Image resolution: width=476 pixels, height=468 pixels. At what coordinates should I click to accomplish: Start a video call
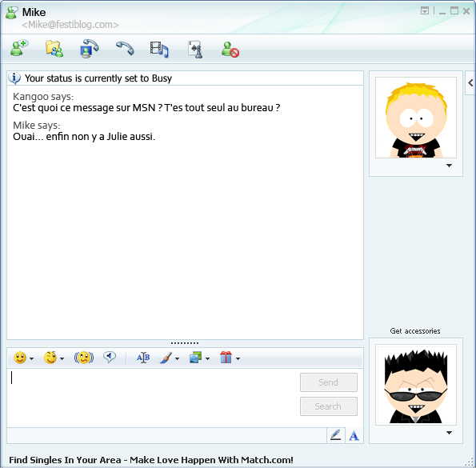(x=90, y=49)
